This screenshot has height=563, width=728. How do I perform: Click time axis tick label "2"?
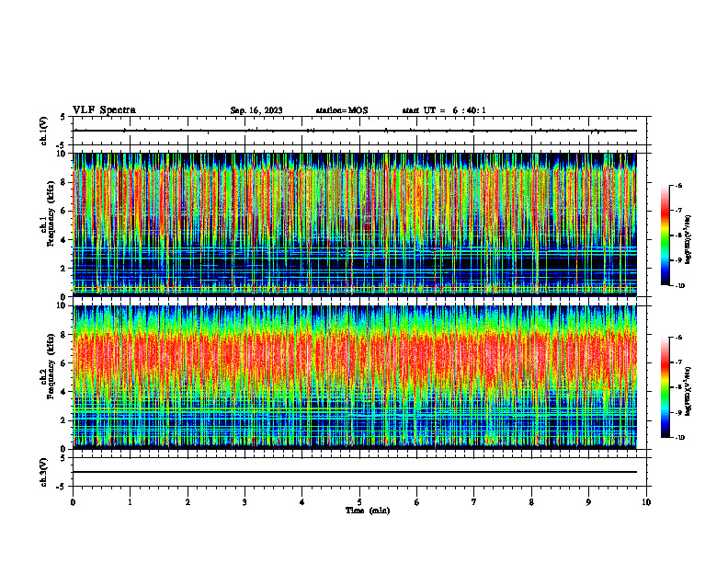pyautogui.click(x=188, y=502)
